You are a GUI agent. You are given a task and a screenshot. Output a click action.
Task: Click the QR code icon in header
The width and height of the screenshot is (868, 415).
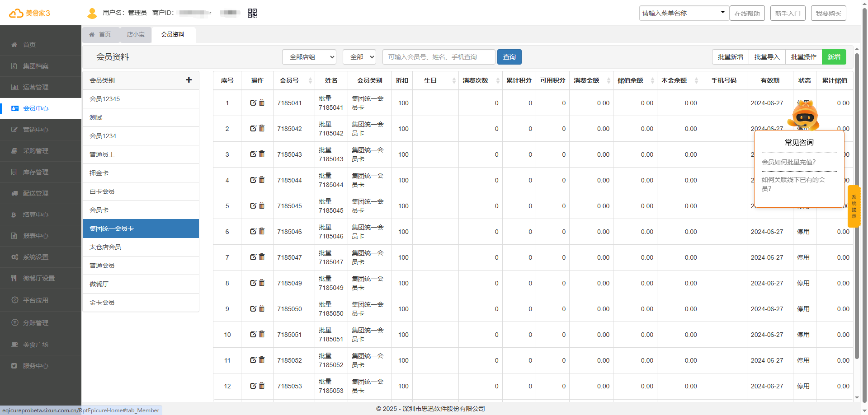[252, 13]
